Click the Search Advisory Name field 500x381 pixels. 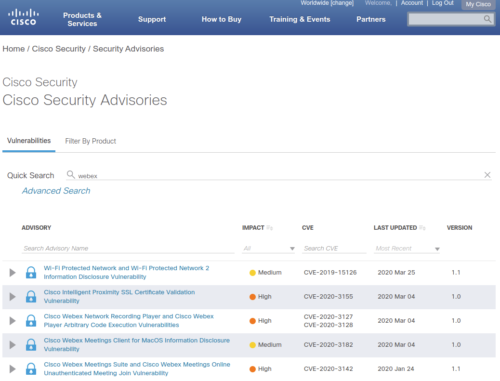click(128, 248)
